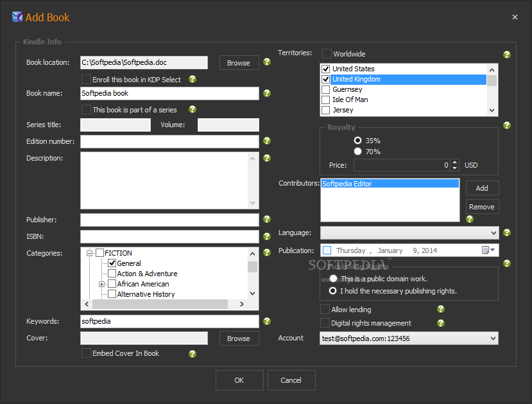
Task: Open help icon for Royalty section
Action: point(507,125)
